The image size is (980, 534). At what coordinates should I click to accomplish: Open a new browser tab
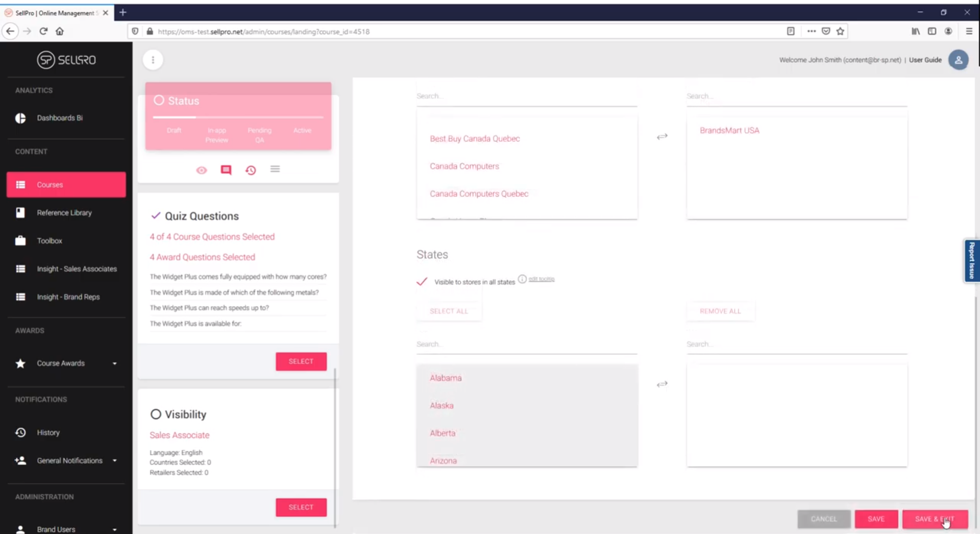tap(123, 12)
